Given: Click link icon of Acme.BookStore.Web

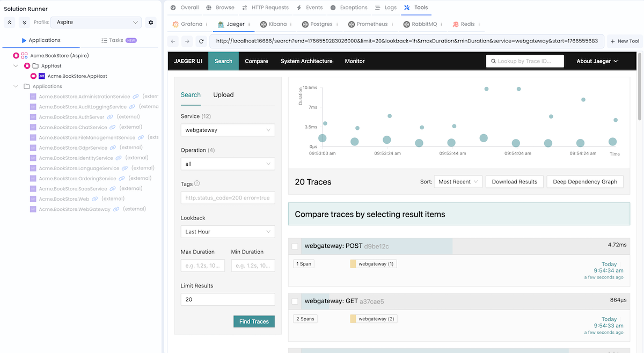Looking at the screenshot, I should [95, 198].
